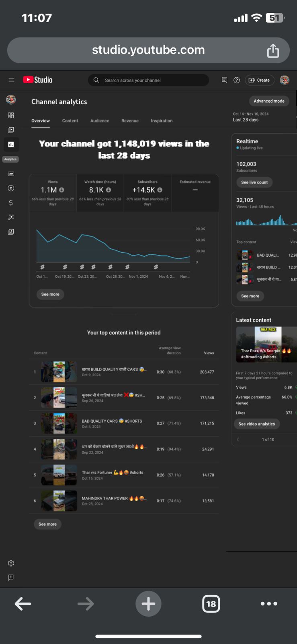Open the browser tab switcher showing 18
This screenshot has width=297, height=644.
point(211,603)
